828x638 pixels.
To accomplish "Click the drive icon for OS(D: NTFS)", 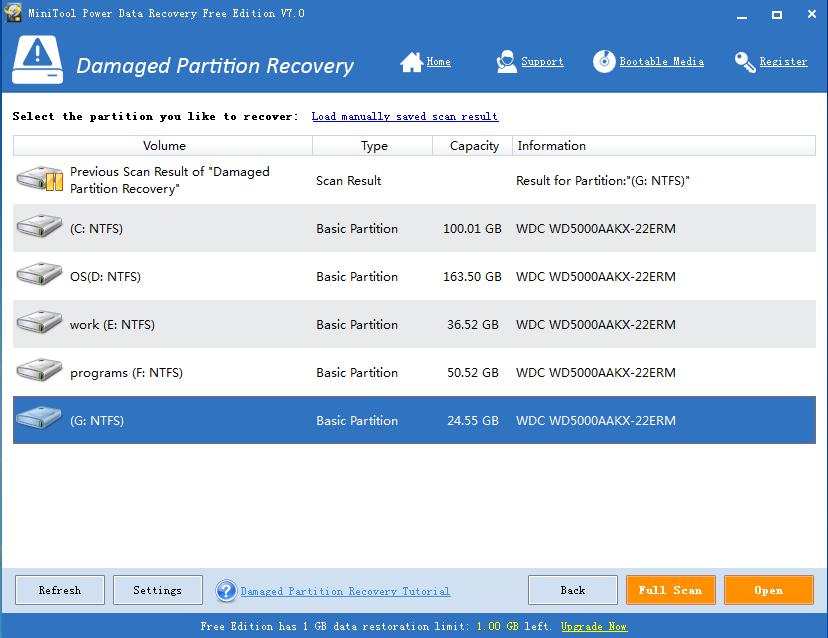I will click(39, 274).
